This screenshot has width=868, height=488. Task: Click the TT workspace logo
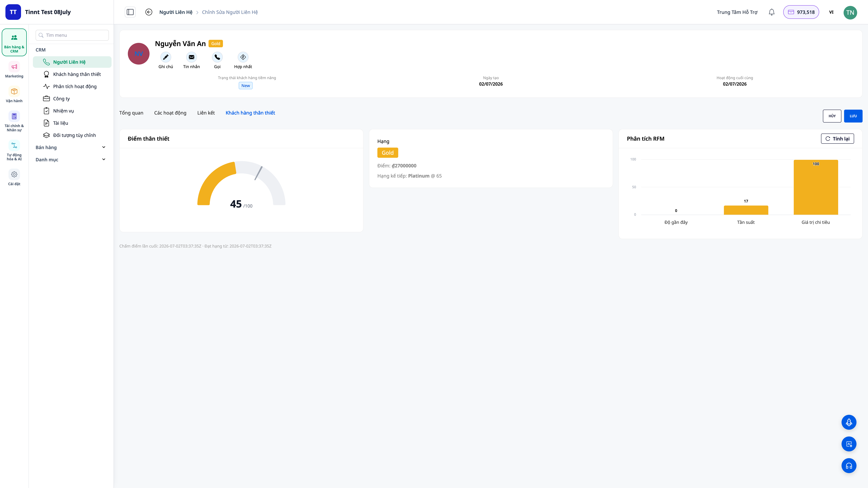(x=13, y=12)
